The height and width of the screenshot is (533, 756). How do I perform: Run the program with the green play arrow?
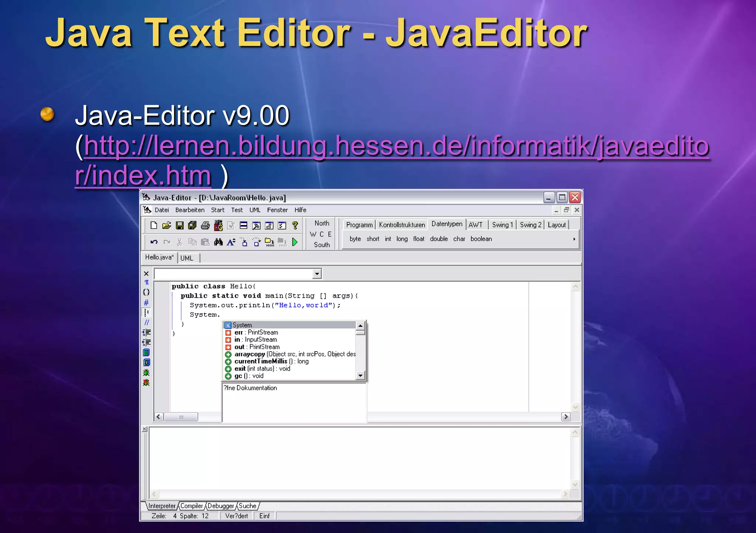coord(295,242)
